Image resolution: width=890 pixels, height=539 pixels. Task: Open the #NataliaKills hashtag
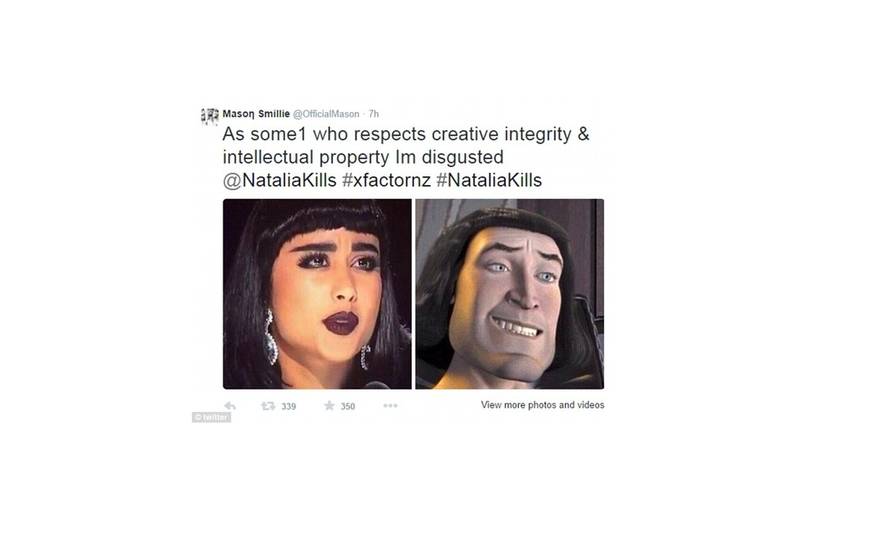[489, 180]
